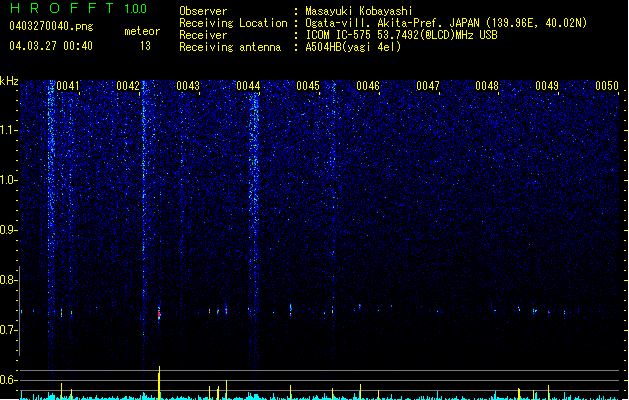
Task: Click the 0043 time marker
Action: (x=188, y=86)
